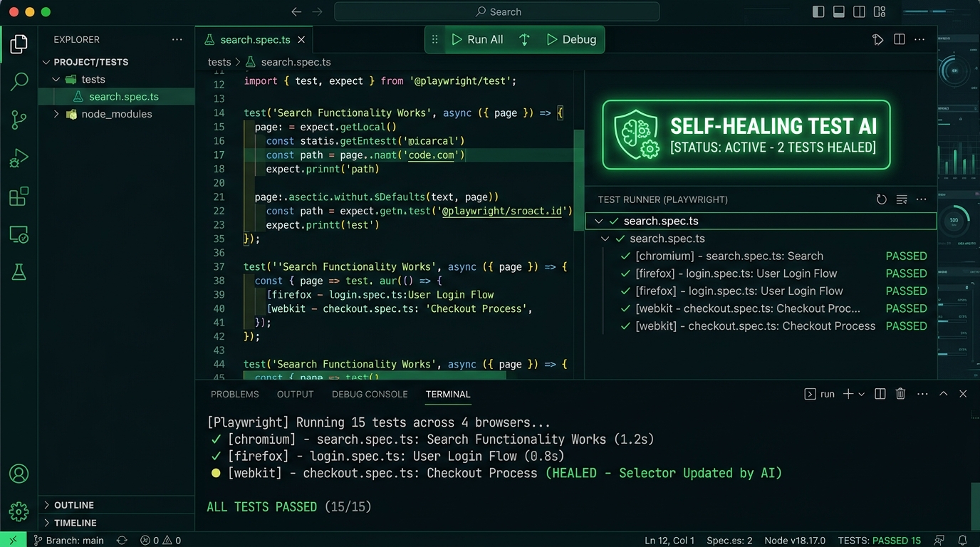Open the Manage gear icon

(19, 511)
